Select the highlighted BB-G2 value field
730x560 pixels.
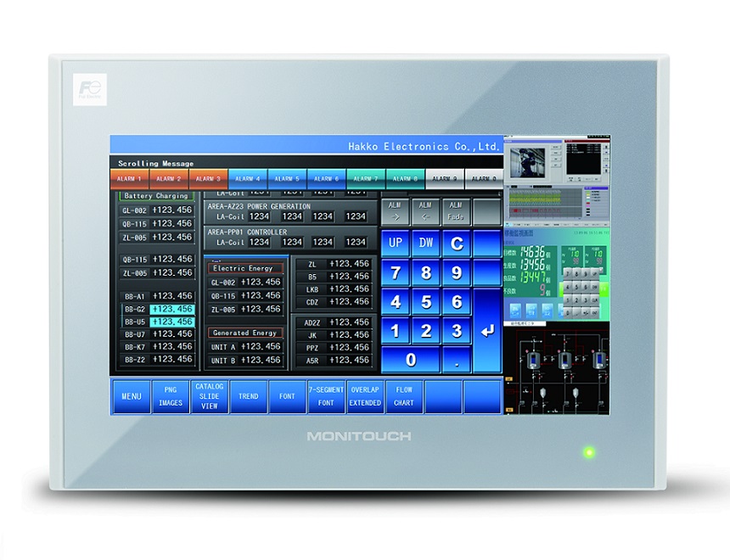(172, 309)
